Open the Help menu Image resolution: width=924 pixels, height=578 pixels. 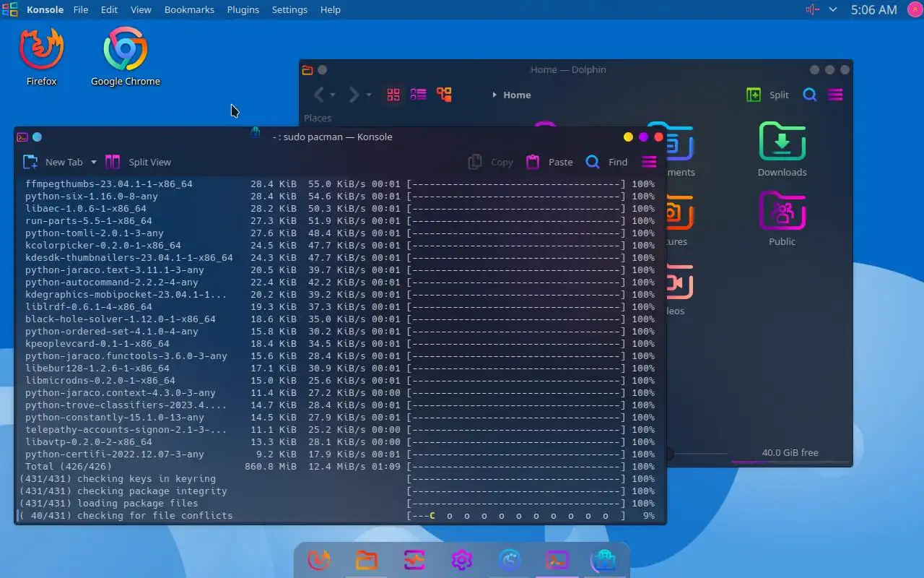(330, 9)
